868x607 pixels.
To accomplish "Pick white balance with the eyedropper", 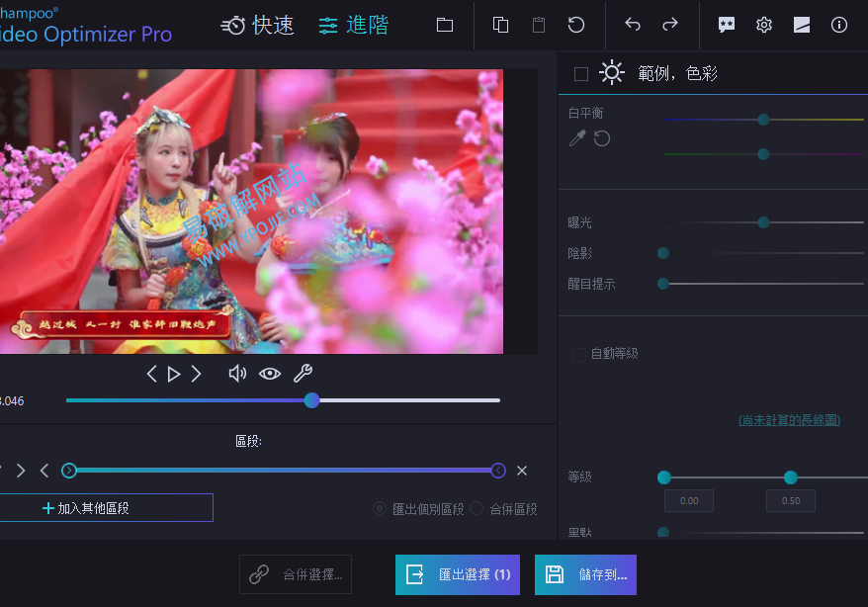I will [x=577, y=137].
